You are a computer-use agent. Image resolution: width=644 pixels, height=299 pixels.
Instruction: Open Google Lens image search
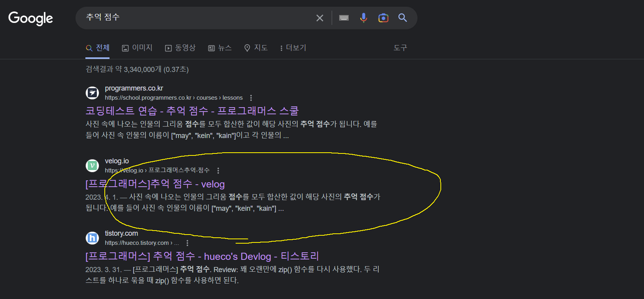[x=383, y=18]
